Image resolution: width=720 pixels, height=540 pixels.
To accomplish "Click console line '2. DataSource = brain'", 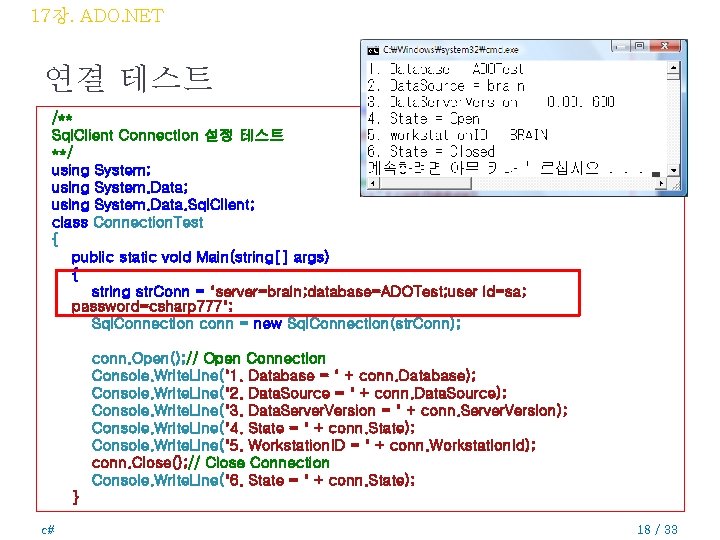I will point(446,86).
